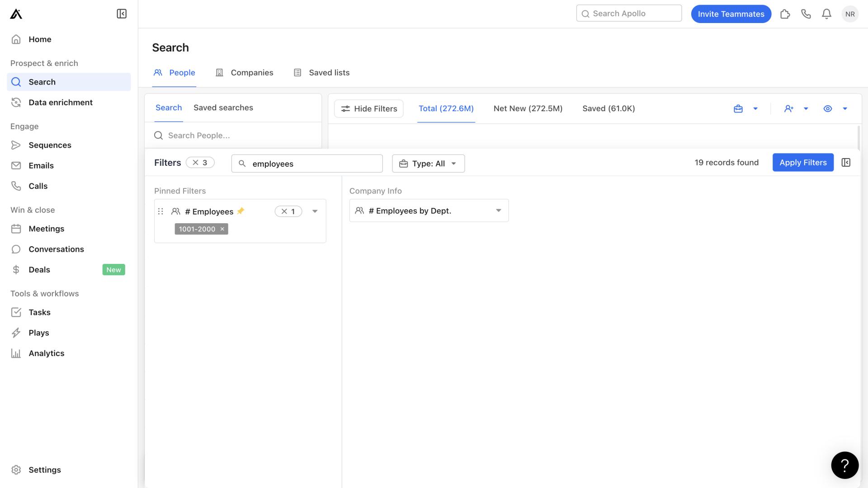Viewport: 868px width, 488px height.
Task: Open the phone dialer icon
Action: pyautogui.click(x=806, y=14)
